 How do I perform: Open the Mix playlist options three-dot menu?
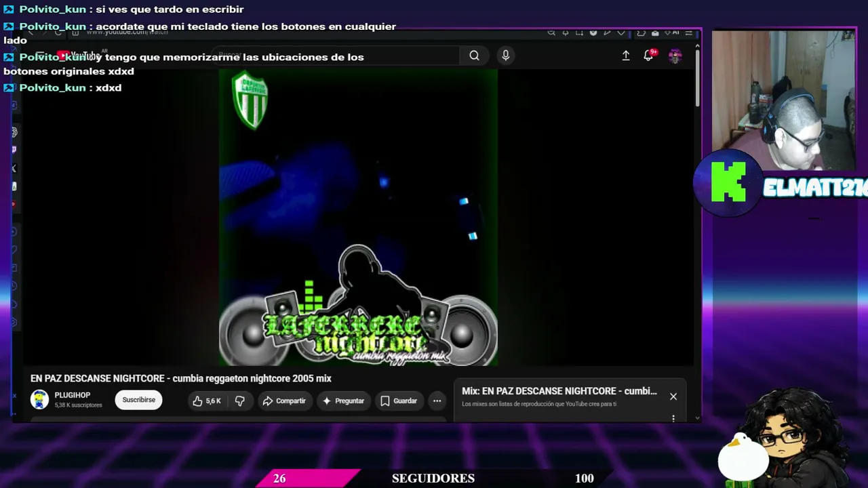[x=673, y=418]
